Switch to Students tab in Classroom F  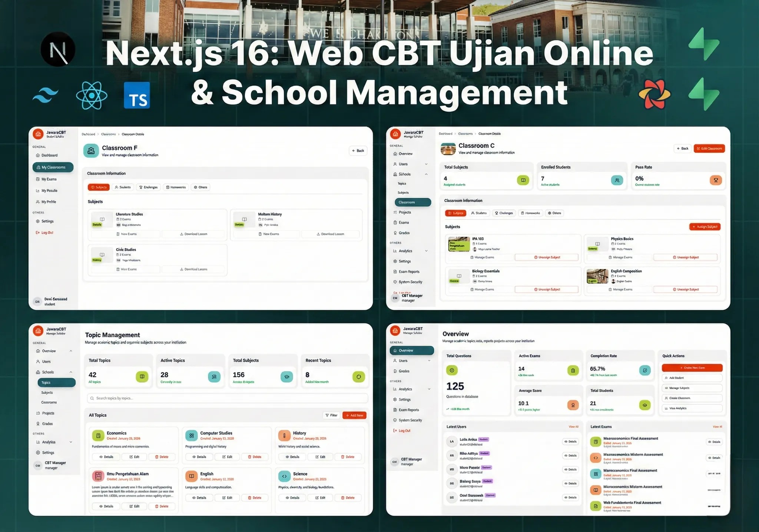[123, 187]
